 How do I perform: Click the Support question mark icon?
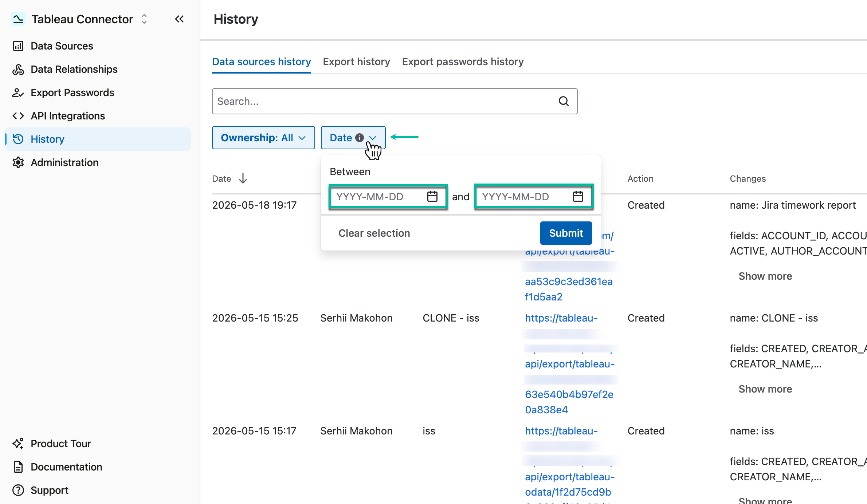click(18, 490)
